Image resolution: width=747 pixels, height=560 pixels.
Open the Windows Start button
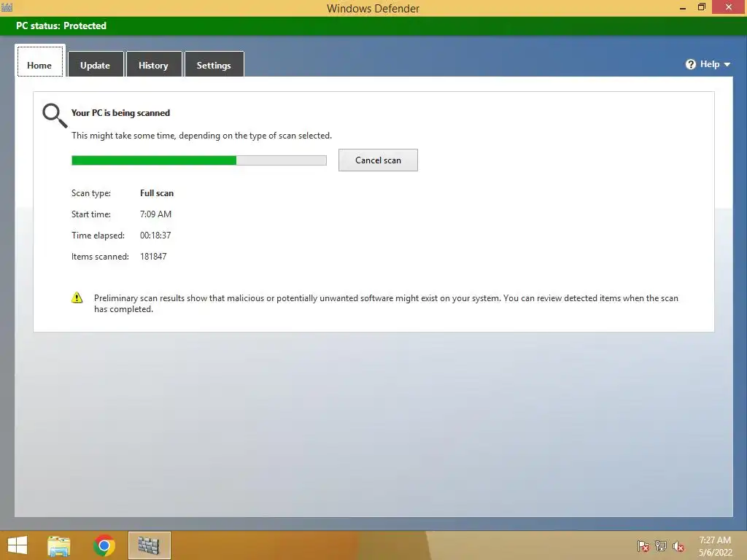(18, 545)
